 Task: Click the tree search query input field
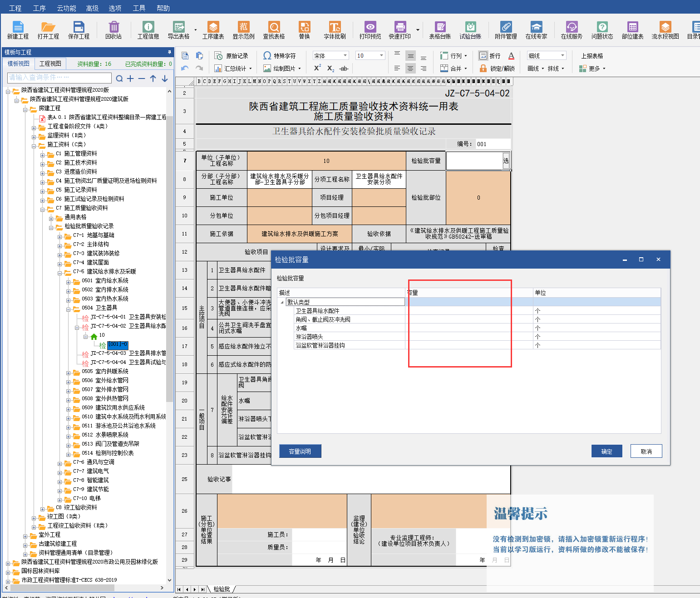pos(59,78)
